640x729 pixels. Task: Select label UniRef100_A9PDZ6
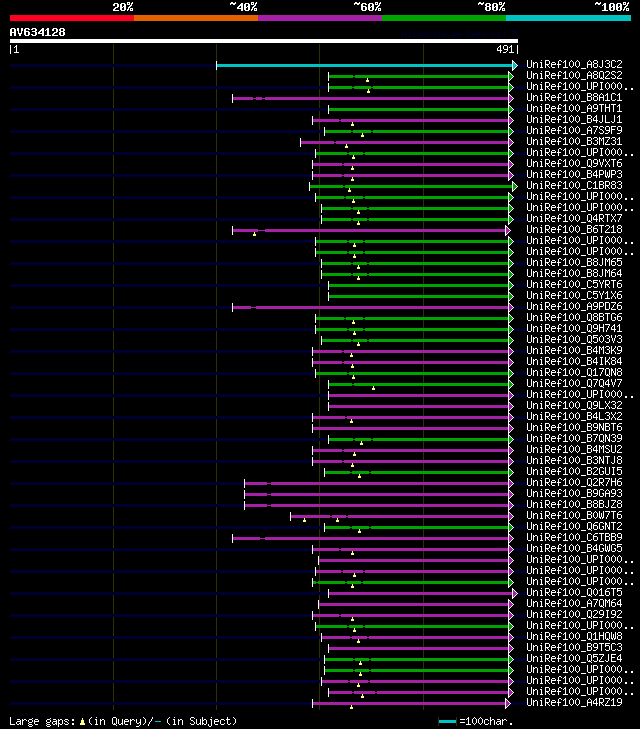tap(574, 306)
